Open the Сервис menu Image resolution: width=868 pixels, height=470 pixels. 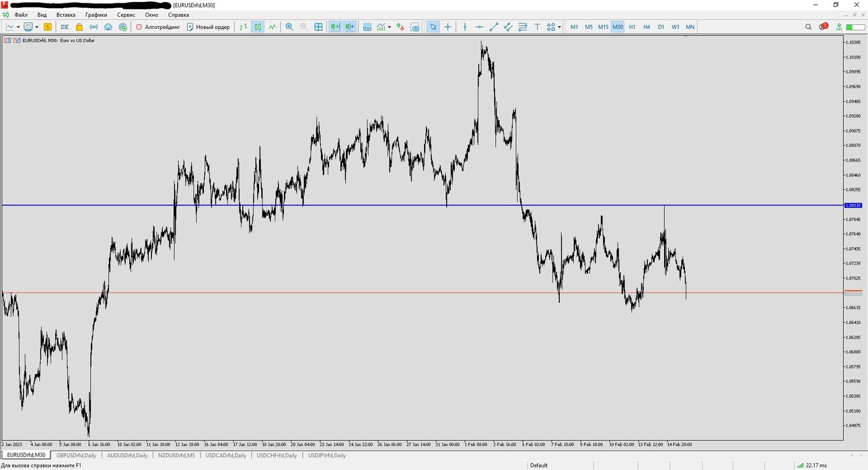[x=126, y=15]
